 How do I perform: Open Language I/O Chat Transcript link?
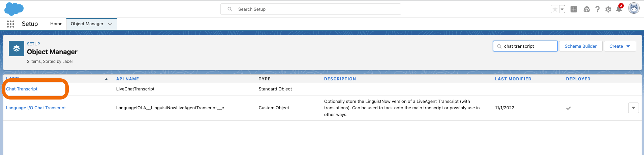(36, 108)
